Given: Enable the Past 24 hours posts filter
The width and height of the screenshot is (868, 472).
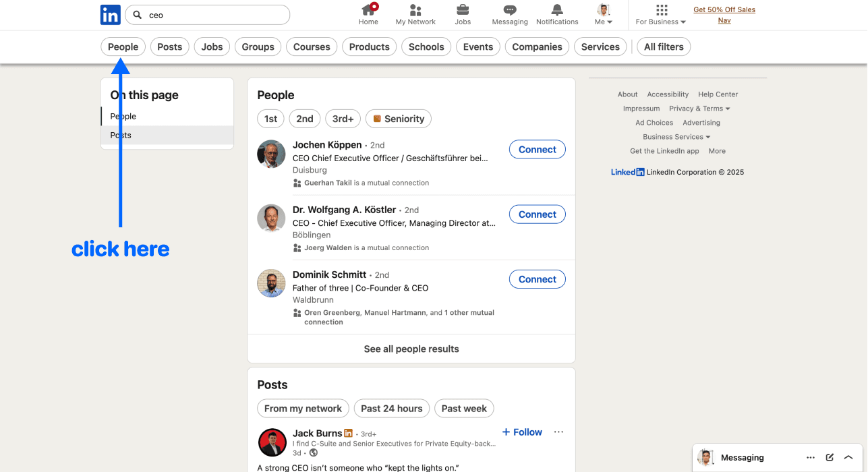Looking at the screenshot, I should (x=391, y=408).
